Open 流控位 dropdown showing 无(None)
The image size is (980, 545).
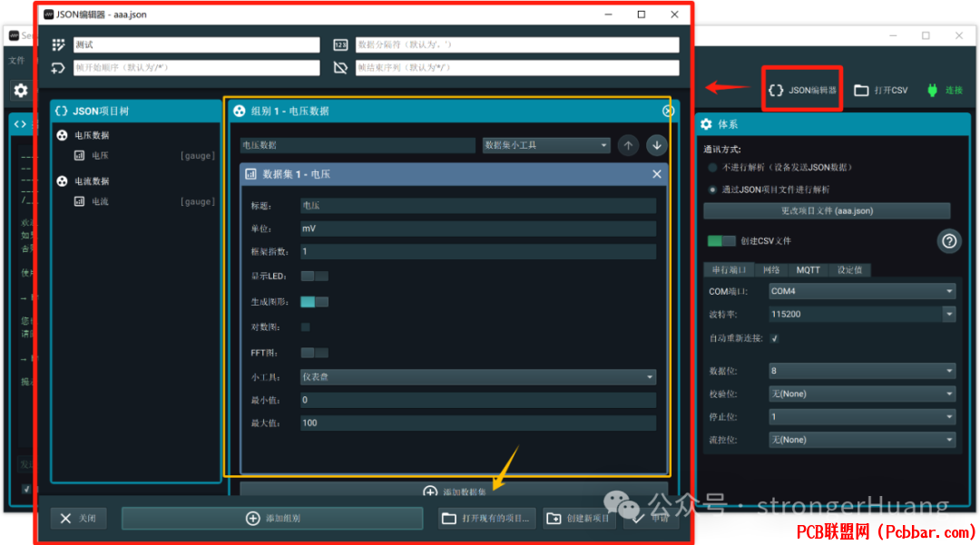[x=862, y=440]
